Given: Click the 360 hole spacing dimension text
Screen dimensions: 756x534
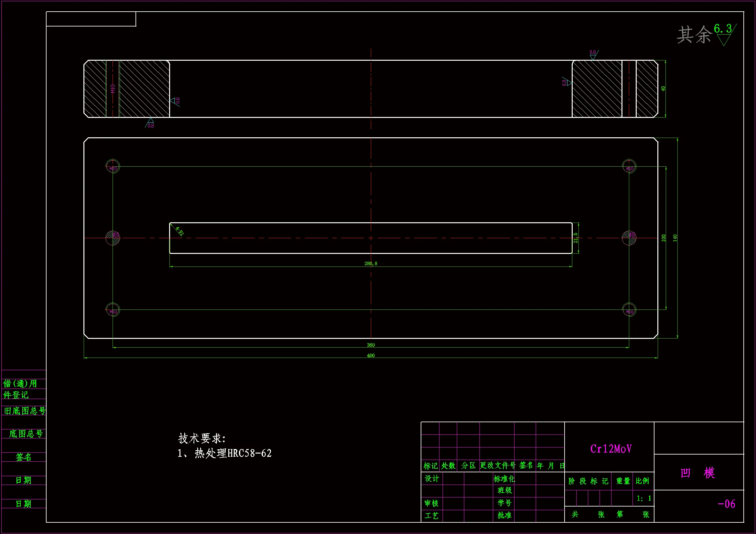Looking at the screenshot, I should tap(371, 345).
